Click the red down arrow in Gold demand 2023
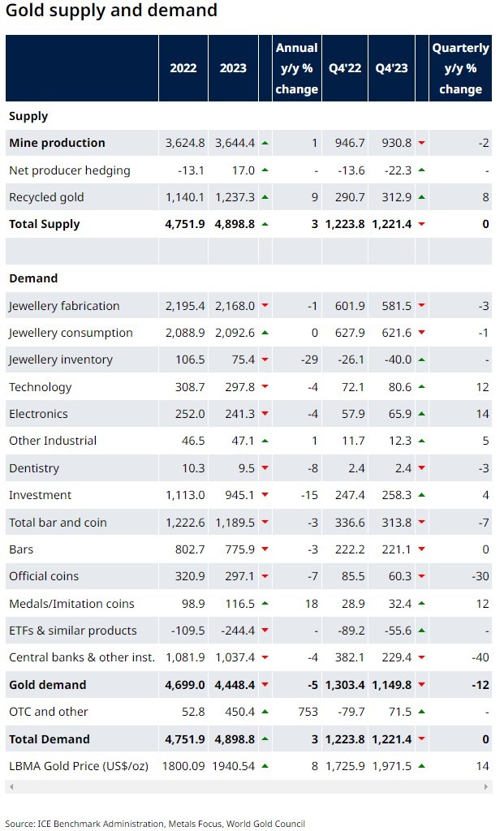Viewport: 504px width, 831px height. [x=265, y=685]
